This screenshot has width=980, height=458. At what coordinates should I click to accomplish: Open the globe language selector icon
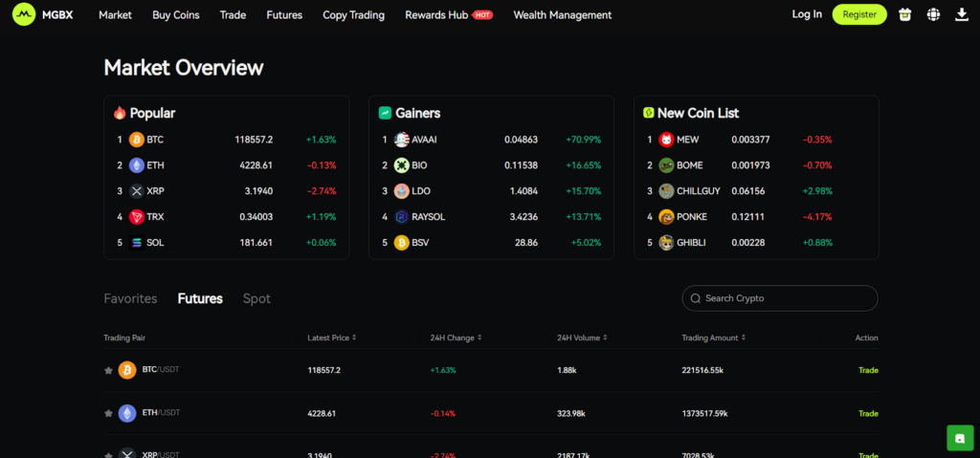click(933, 14)
